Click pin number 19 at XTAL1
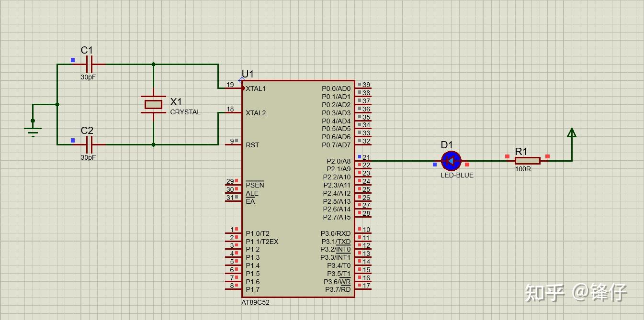This screenshot has width=644, height=320. [x=230, y=85]
